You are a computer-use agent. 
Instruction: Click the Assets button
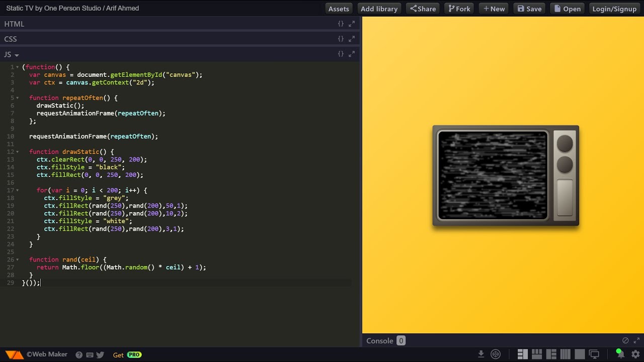(339, 9)
